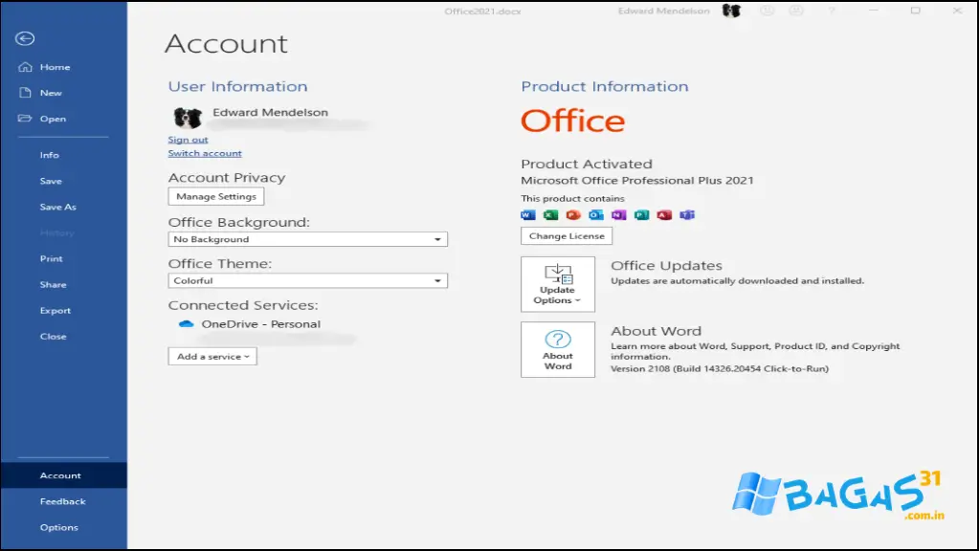This screenshot has width=980, height=551.
Task: Click the PowerPoint product icon
Action: point(573,214)
